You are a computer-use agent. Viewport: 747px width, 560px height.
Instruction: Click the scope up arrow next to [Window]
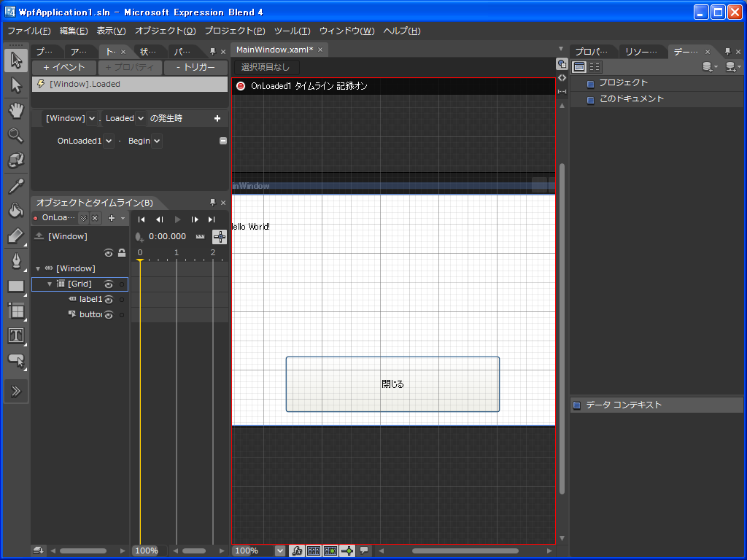39,236
